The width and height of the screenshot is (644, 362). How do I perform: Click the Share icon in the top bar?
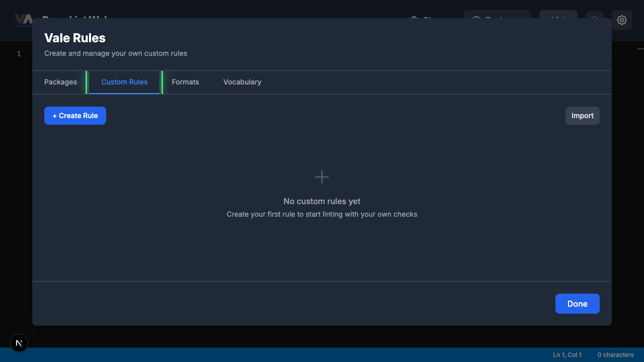[x=414, y=20]
